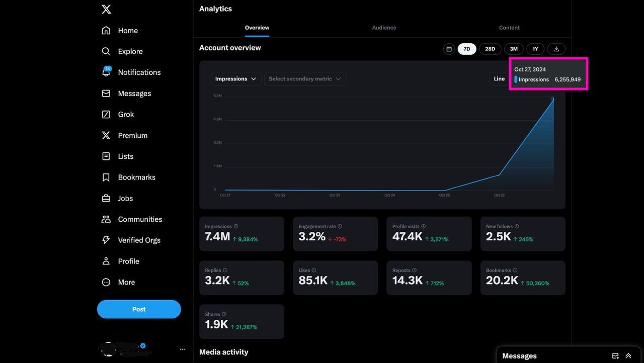
Task: Select the 28D time range
Action: coord(490,49)
